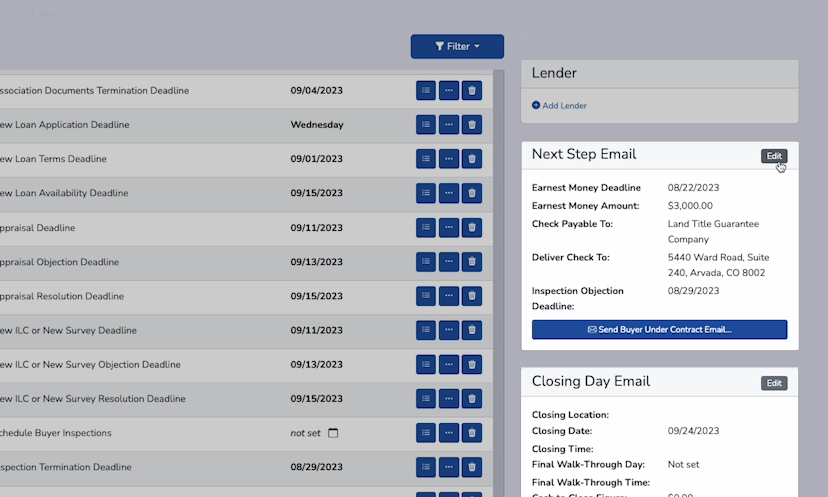
Task: Open more options for New Survey Objection Deadline
Action: click(449, 364)
